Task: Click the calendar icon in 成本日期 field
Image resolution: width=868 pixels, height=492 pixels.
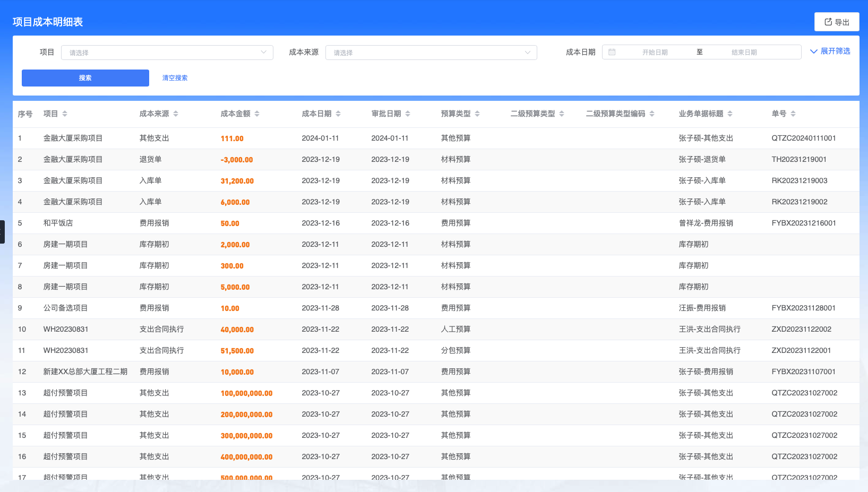Action: click(x=613, y=51)
